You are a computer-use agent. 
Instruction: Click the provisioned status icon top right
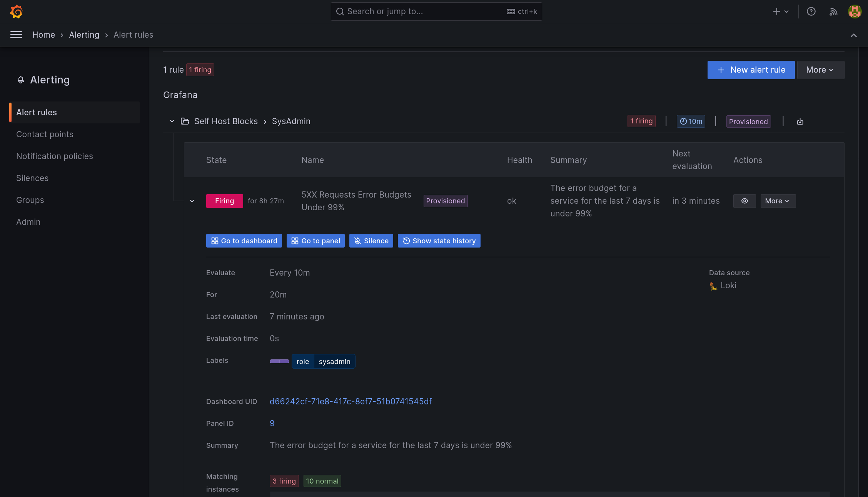(x=748, y=121)
